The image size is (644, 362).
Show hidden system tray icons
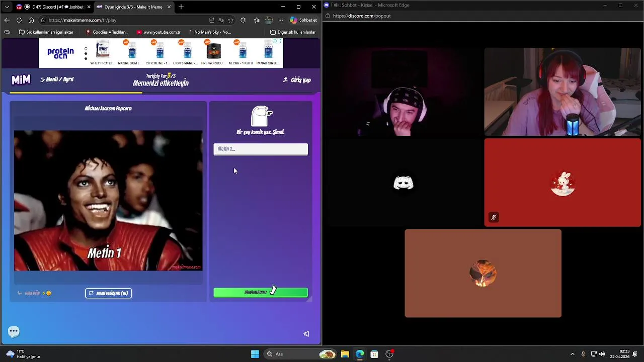point(572,354)
